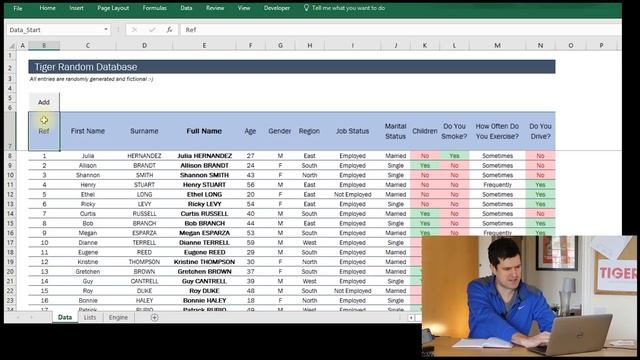The height and width of the screenshot is (360, 640).
Task: Click the Name Box showing Data_Start
Action: coord(54,30)
